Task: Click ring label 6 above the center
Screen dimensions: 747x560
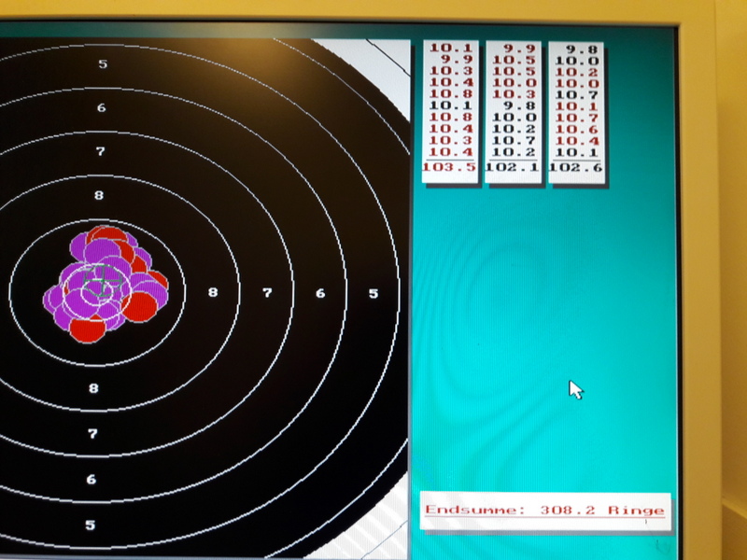Action: (x=101, y=108)
